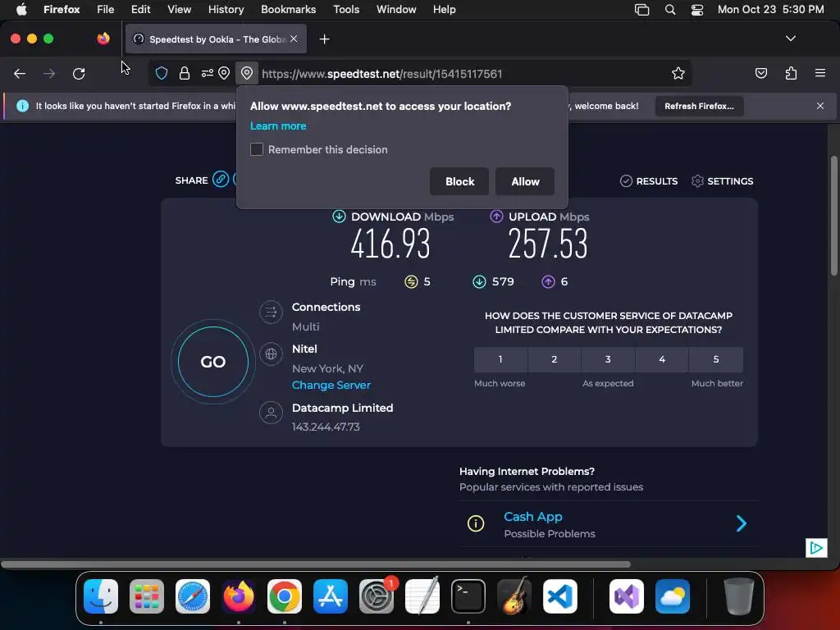Launch Safari from the Dock
840x630 pixels.
pyautogui.click(x=193, y=596)
